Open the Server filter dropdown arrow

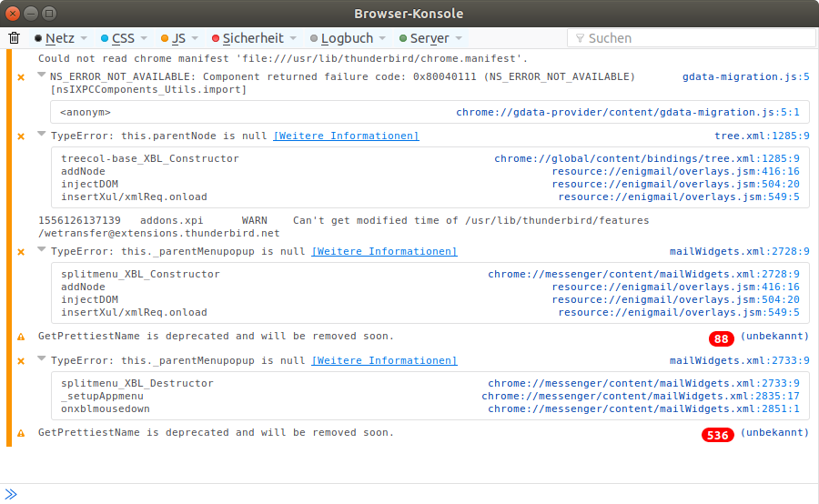[x=459, y=38]
